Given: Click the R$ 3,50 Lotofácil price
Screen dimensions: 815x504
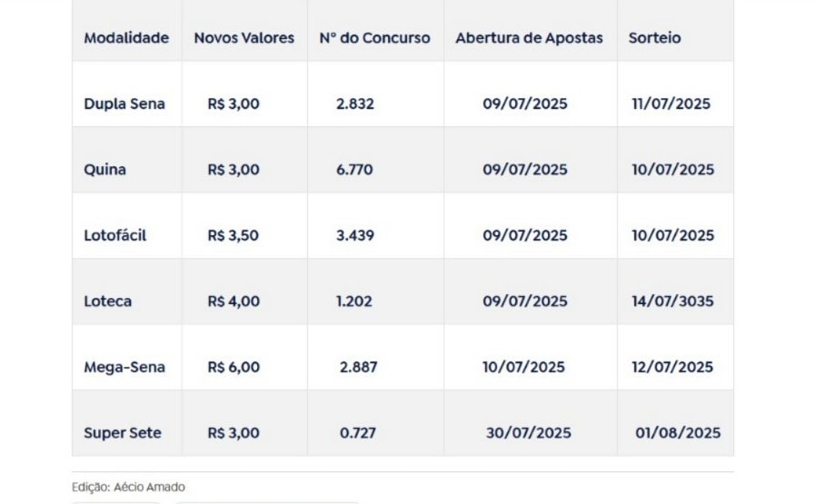Looking at the screenshot, I should pyautogui.click(x=233, y=235).
